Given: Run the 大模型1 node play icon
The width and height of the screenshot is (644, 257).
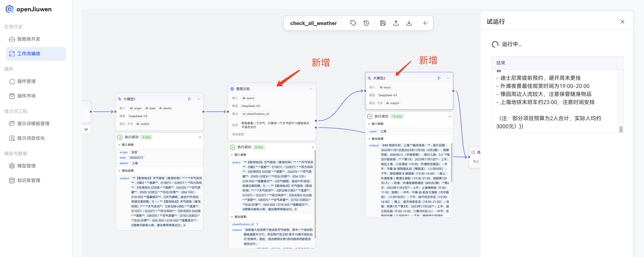Looking at the screenshot, I should (189, 99).
